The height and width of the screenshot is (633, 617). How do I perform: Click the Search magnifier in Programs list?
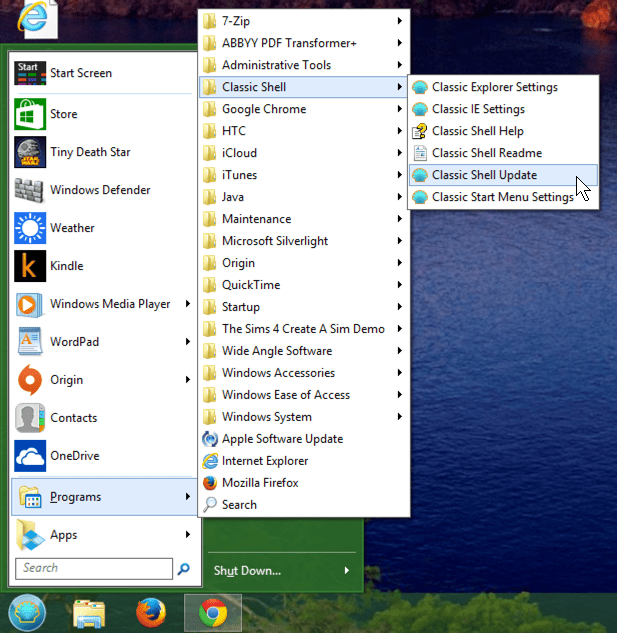tap(210, 505)
